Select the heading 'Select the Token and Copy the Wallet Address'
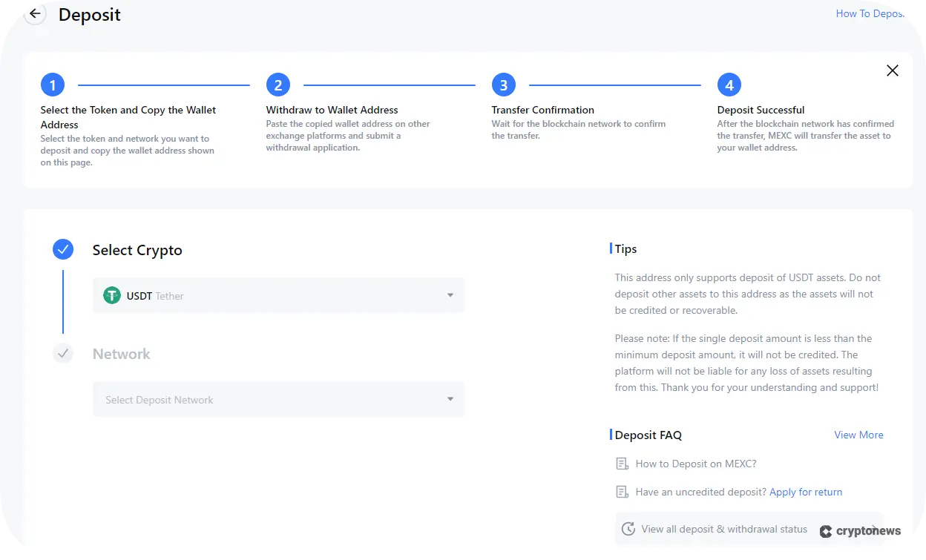Viewport: 926px width, 560px height. (x=128, y=117)
